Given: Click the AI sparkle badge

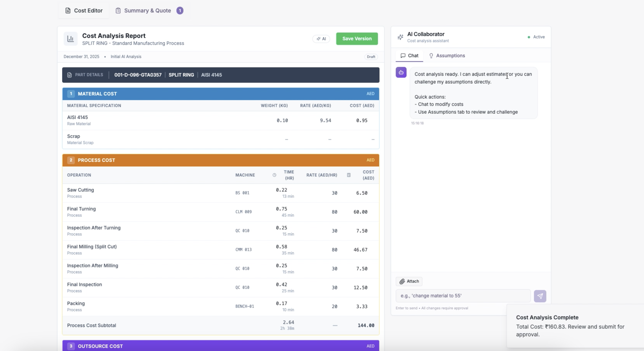Looking at the screenshot, I should tap(321, 39).
